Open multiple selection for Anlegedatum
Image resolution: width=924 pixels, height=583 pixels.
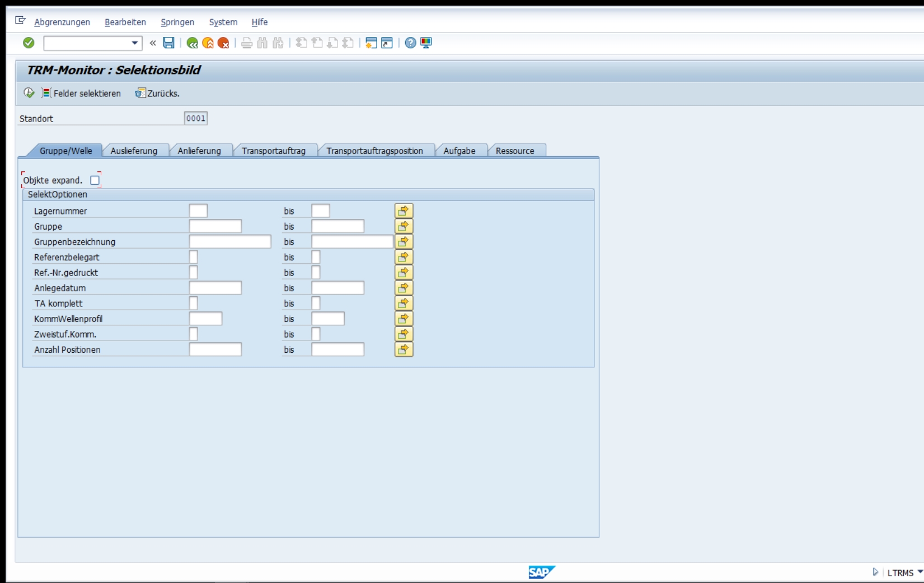pos(404,288)
